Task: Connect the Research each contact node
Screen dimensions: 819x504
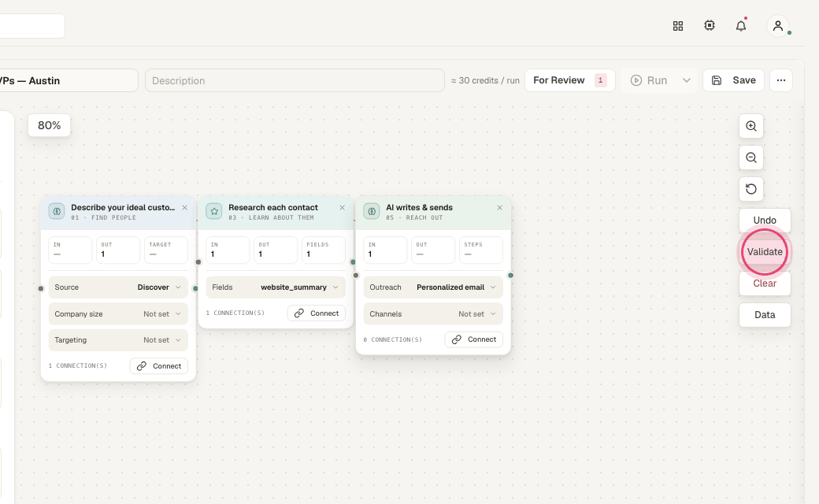Action: pos(317,313)
